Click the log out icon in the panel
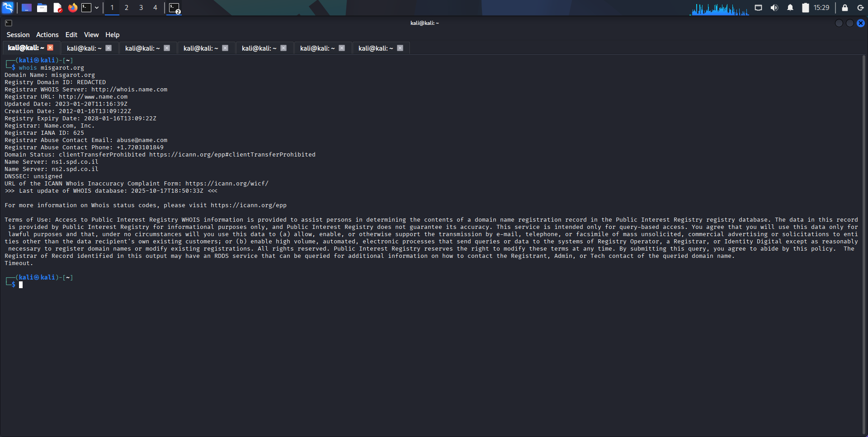 click(860, 8)
